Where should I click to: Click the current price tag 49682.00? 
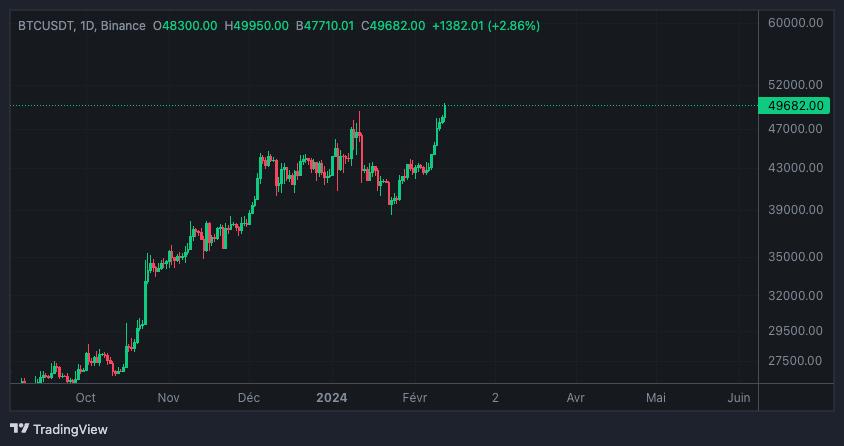[794, 106]
